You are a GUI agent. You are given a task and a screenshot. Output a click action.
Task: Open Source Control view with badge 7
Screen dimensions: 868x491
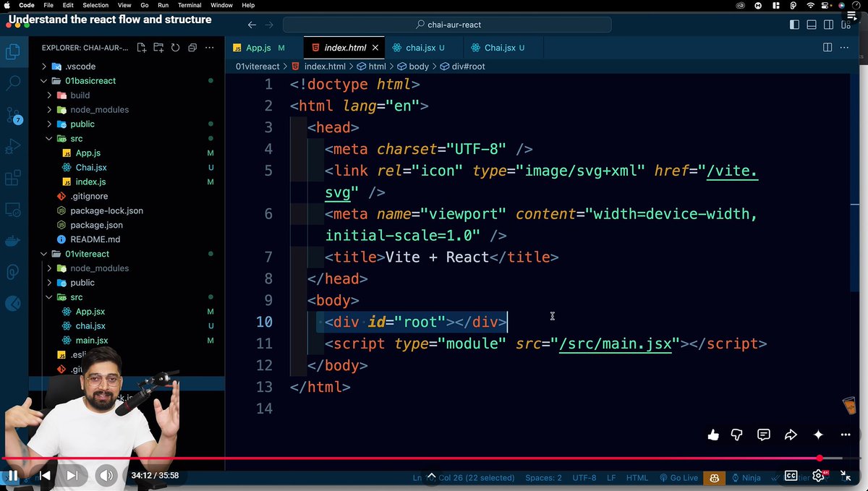(x=13, y=115)
